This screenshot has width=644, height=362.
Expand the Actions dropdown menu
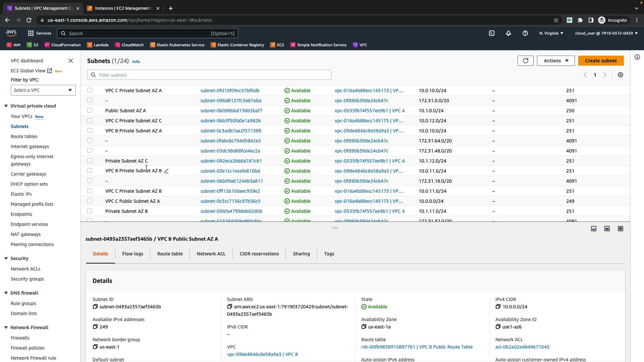tap(555, 61)
